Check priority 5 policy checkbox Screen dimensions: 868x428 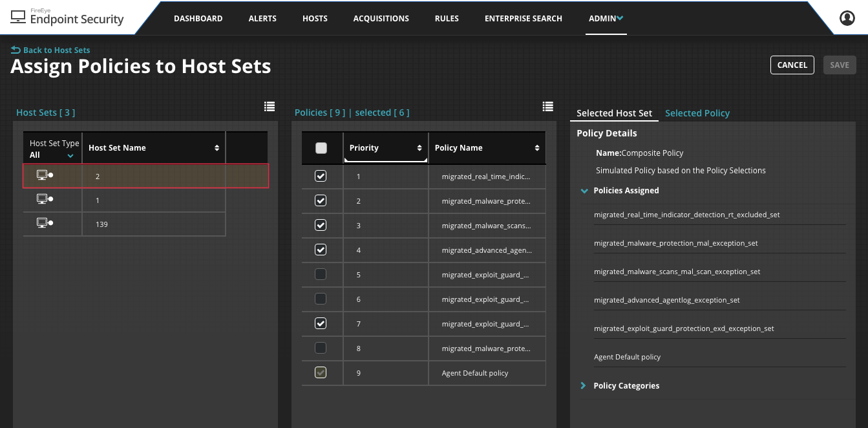click(x=321, y=274)
